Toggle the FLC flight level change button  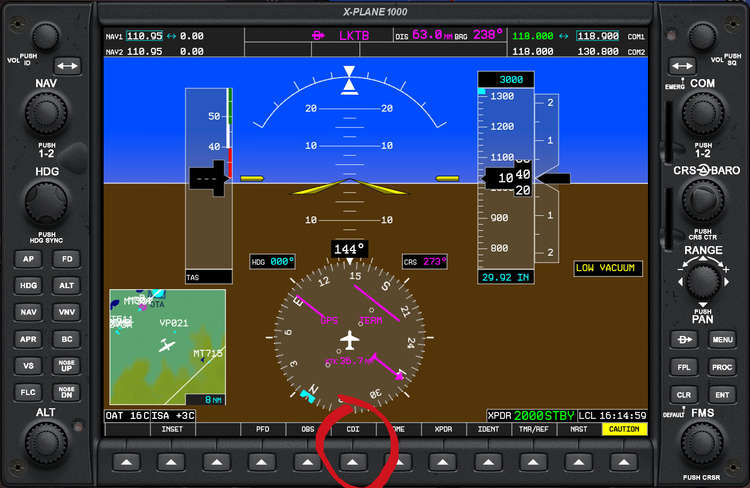point(28,392)
